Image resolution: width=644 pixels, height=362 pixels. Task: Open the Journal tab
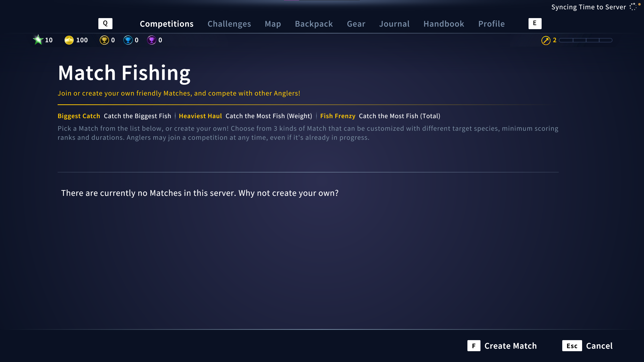pos(394,24)
